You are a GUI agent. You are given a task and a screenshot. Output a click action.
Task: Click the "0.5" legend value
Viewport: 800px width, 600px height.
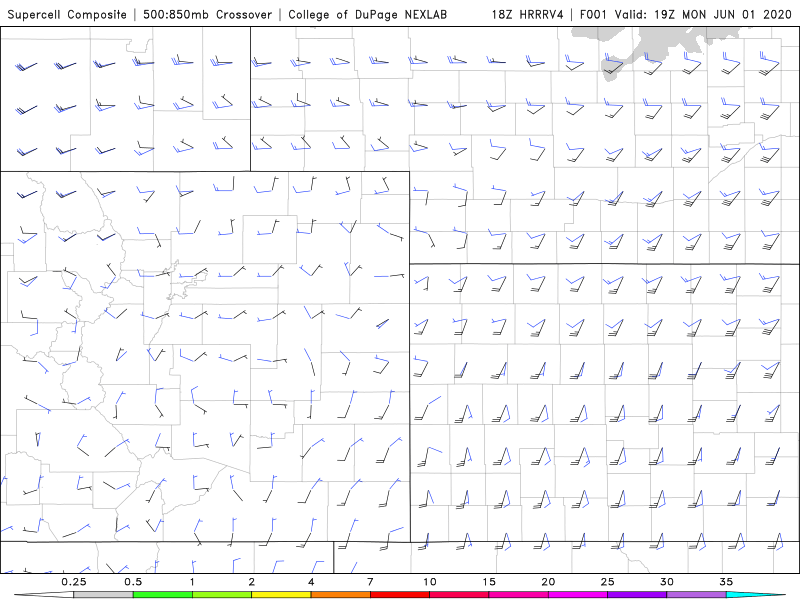click(x=133, y=582)
